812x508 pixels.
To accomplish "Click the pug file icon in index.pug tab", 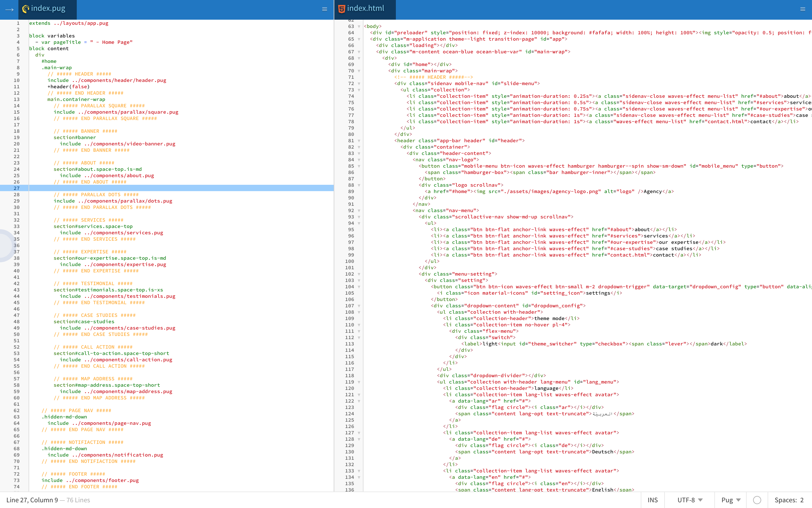I will click(x=25, y=9).
